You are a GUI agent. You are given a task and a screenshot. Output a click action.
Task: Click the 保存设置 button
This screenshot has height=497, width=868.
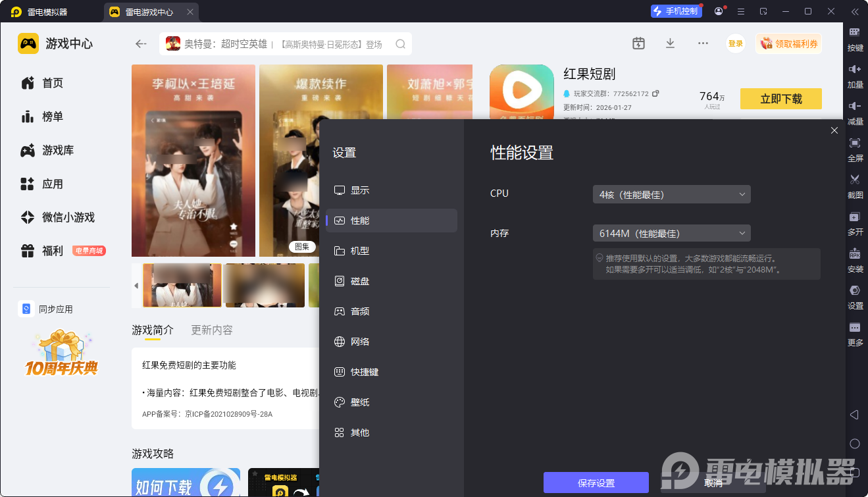click(596, 483)
